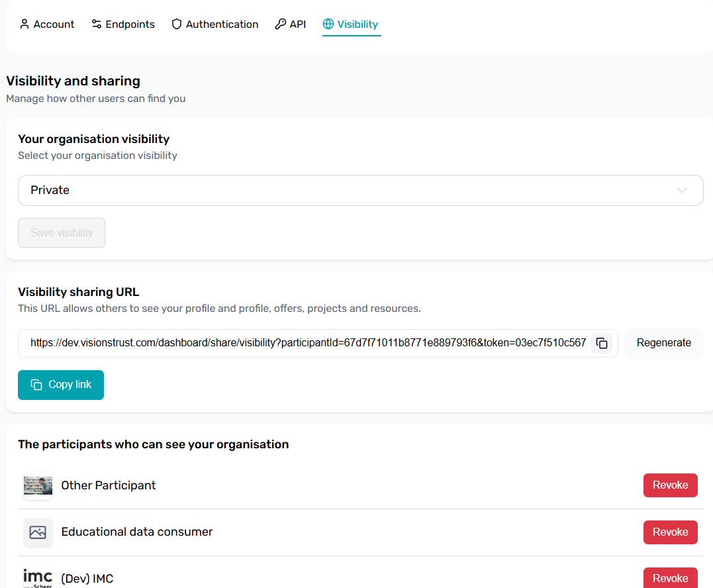This screenshot has width=713, height=588.
Task: Click the key icon next to API
Action: coord(280,24)
